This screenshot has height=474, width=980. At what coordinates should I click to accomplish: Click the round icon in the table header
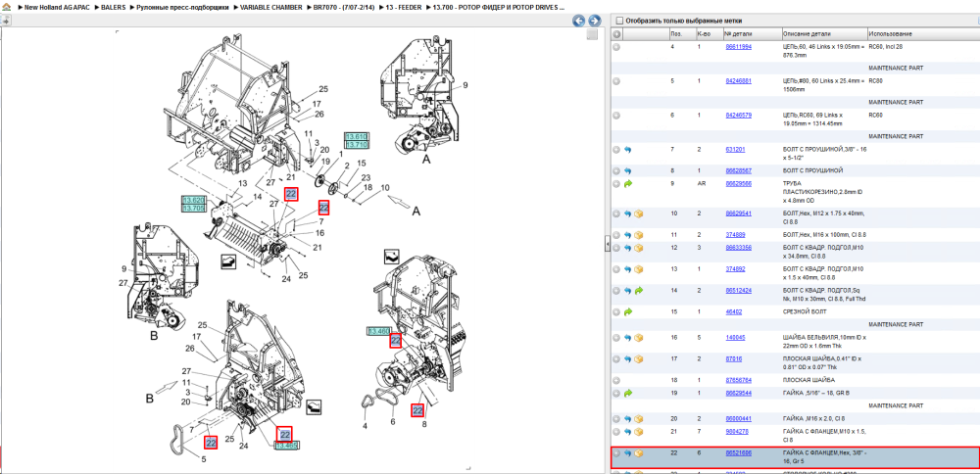616,33
